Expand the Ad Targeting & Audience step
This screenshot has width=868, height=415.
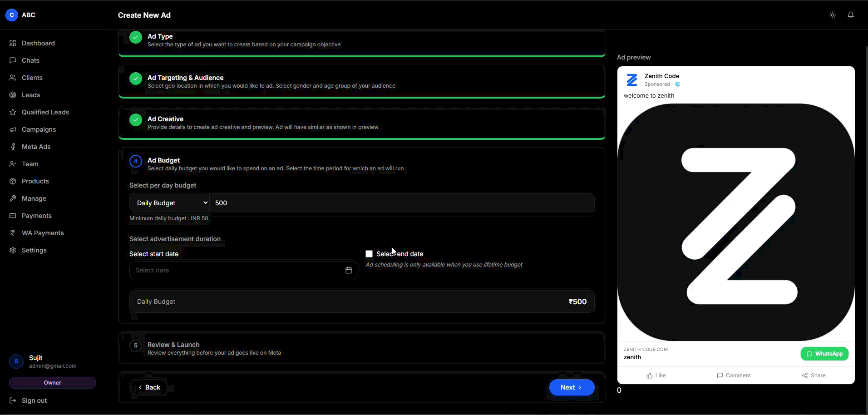pos(362,81)
